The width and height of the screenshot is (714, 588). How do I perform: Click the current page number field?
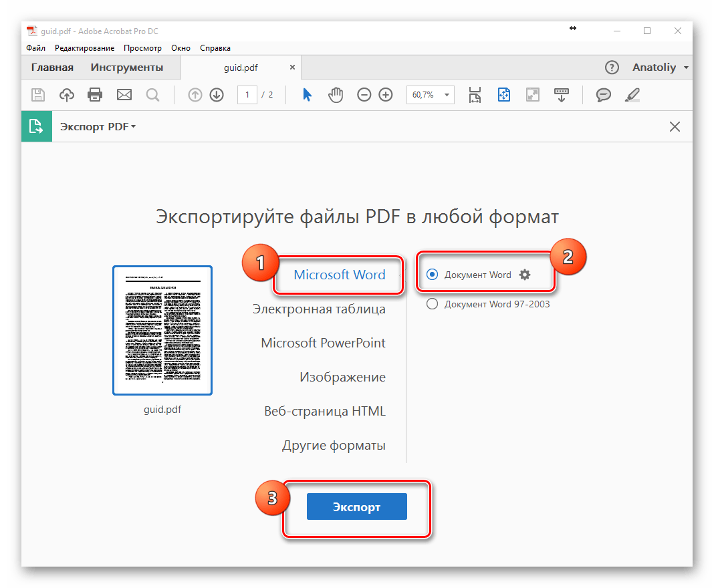(247, 95)
